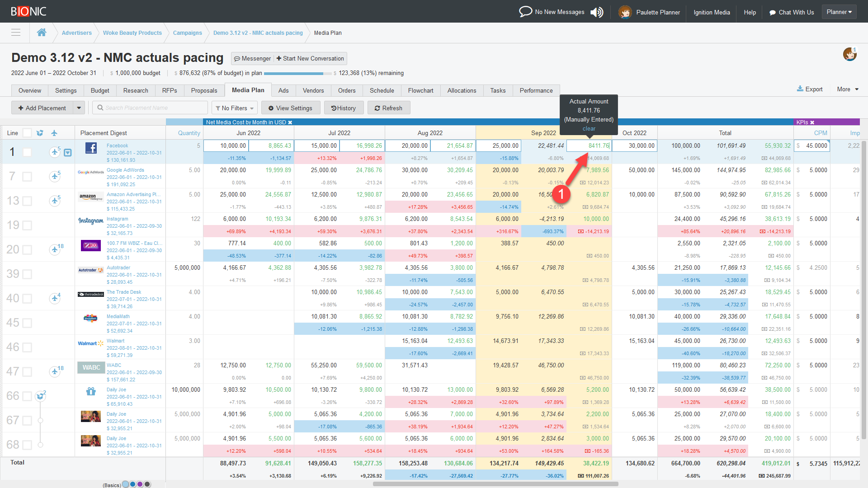Screen dimensions: 868x488
Task: Open flights badge on The Trade Desk row
Action: (x=55, y=298)
